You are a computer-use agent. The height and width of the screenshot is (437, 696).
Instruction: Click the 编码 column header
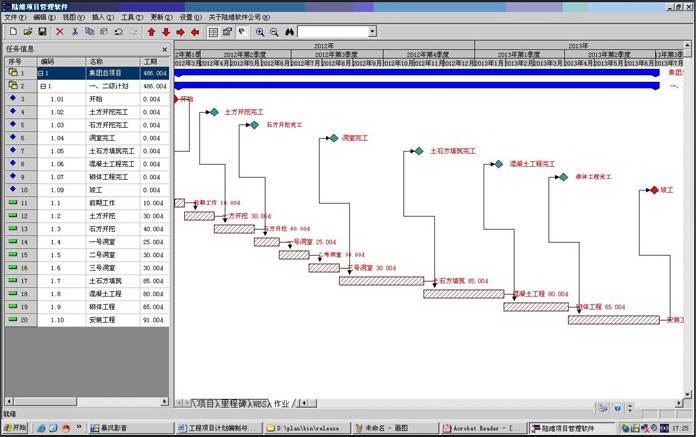pos(62,61)
